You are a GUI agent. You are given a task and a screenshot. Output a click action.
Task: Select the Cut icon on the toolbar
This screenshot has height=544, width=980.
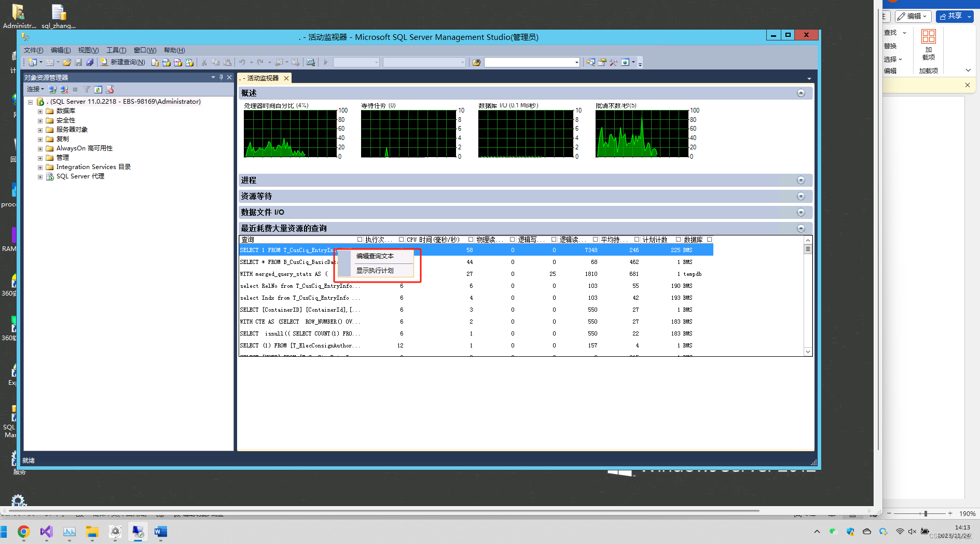click(x=204, y=62)
